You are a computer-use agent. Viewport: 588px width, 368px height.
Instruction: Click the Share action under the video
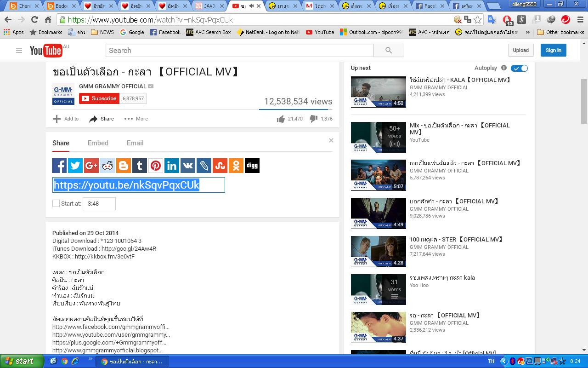tap(101, 119)
